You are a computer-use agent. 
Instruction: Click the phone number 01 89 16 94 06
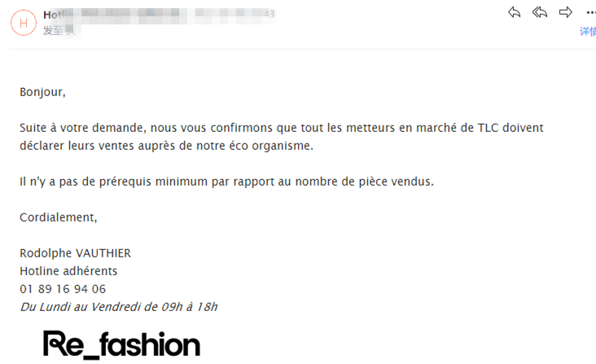[x=63, y=289]
